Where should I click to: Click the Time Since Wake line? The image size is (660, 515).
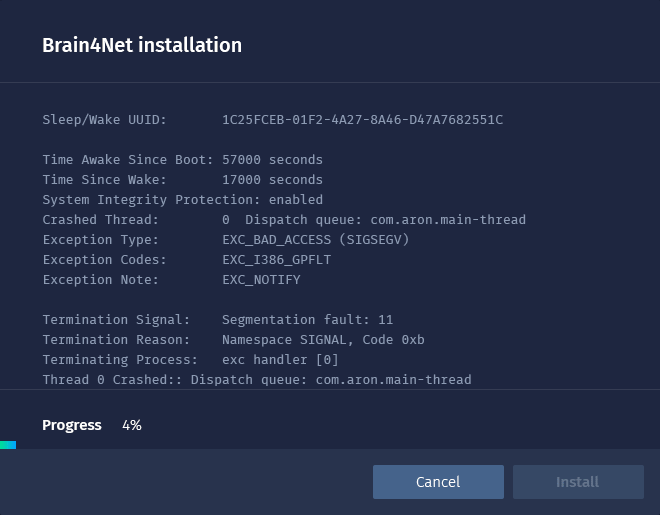[x=182, y=180]
